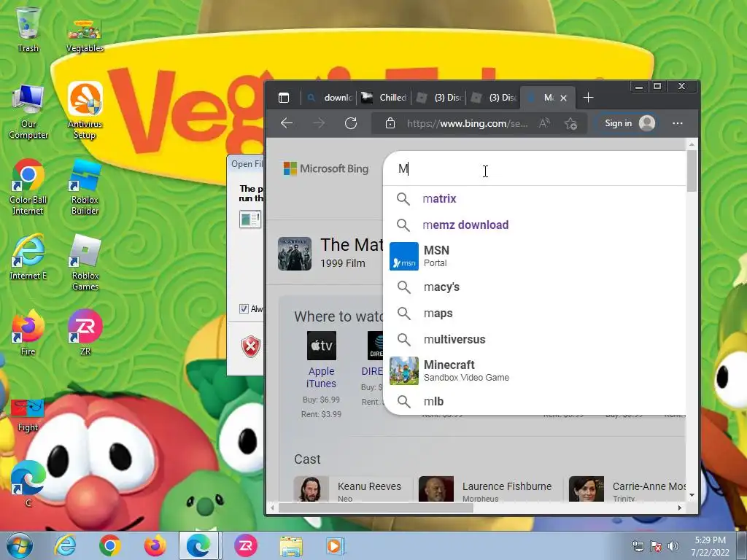Launch Fire Firefox desktop shortcut

[28, 332]
